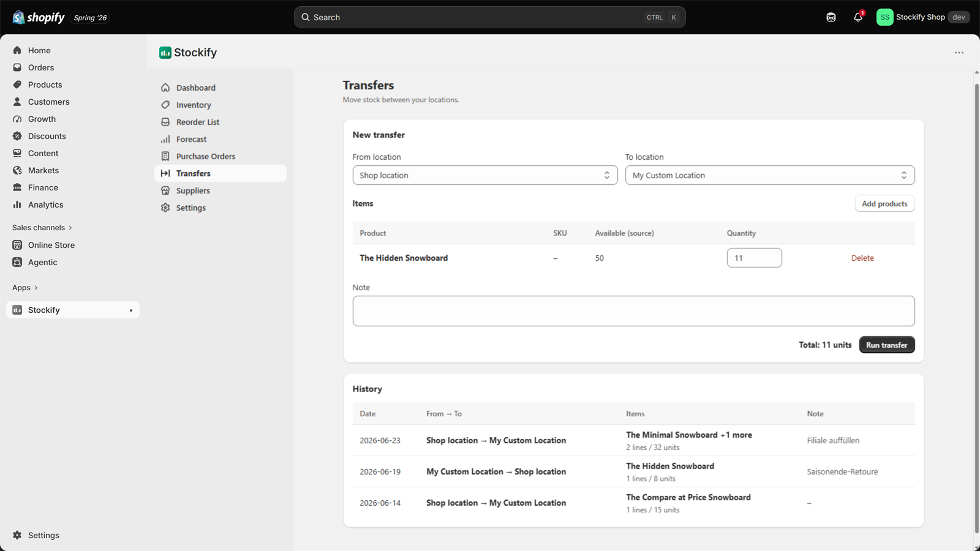The height and width of the screenshot is (551, 980).
Task: Expand the Apps section
Action: [x=25, y=288]
